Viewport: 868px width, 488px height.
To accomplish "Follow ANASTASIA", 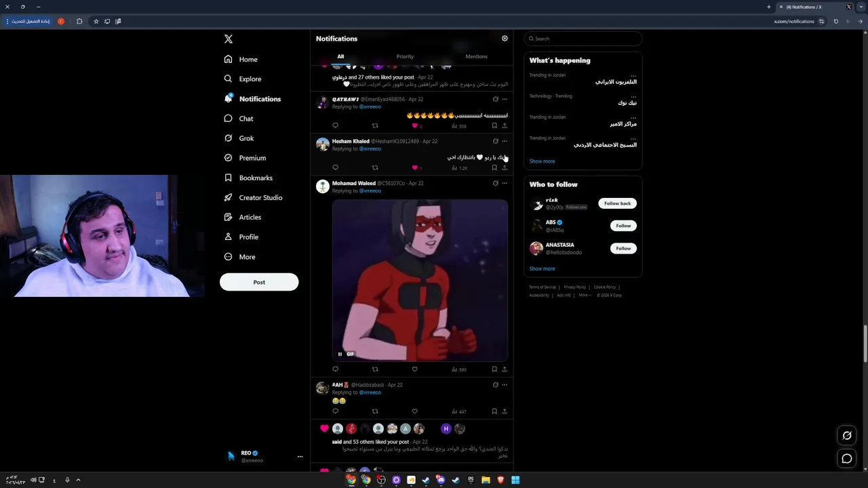I will point(623,248).
